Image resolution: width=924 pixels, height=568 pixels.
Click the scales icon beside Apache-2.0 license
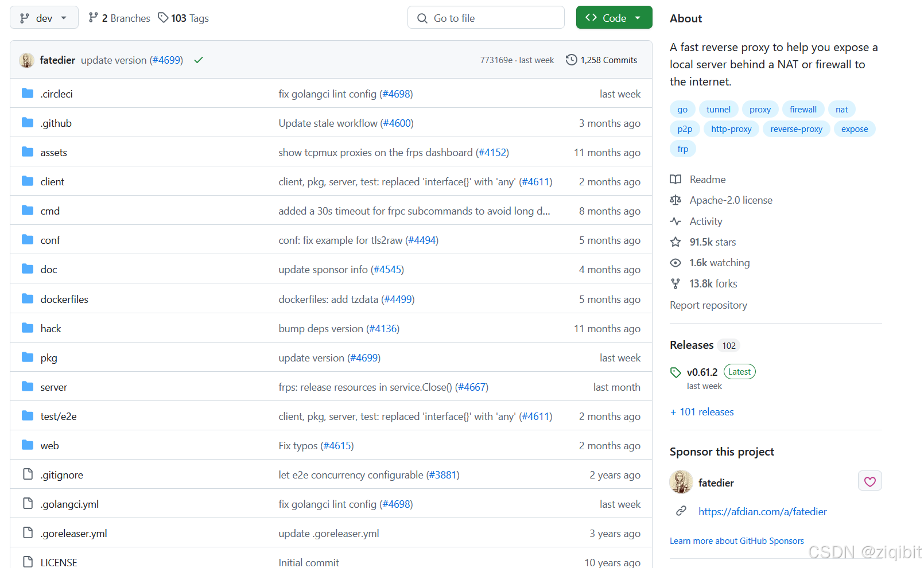coord(675,200)
